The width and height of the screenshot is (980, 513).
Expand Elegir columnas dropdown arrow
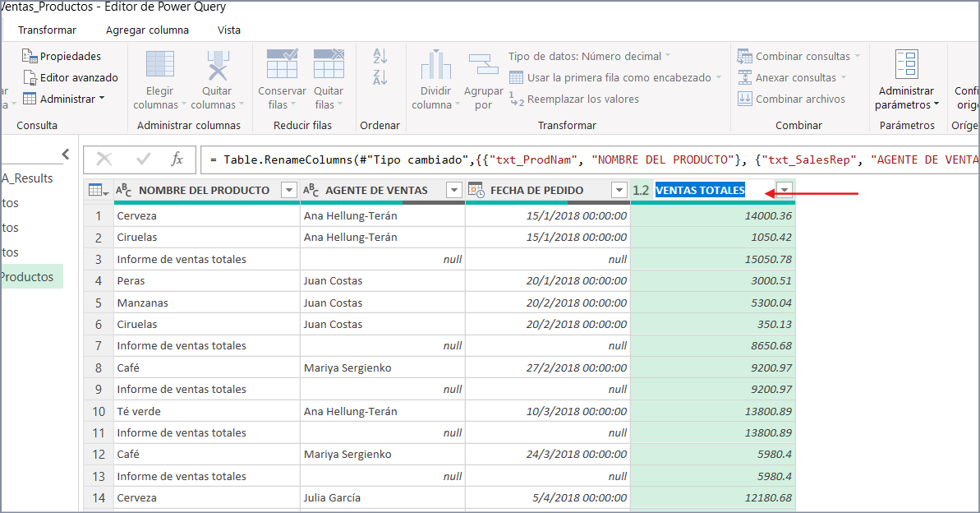click(184, 105)
